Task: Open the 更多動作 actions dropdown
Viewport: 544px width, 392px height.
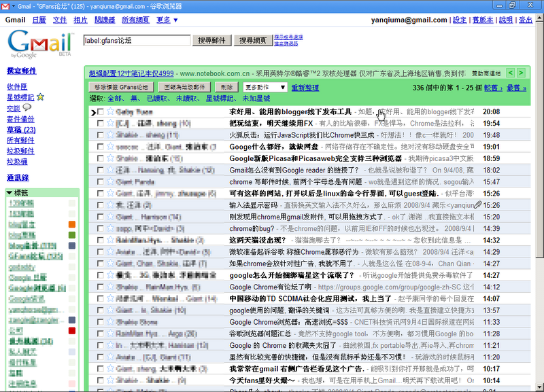Action: (265, 87)
